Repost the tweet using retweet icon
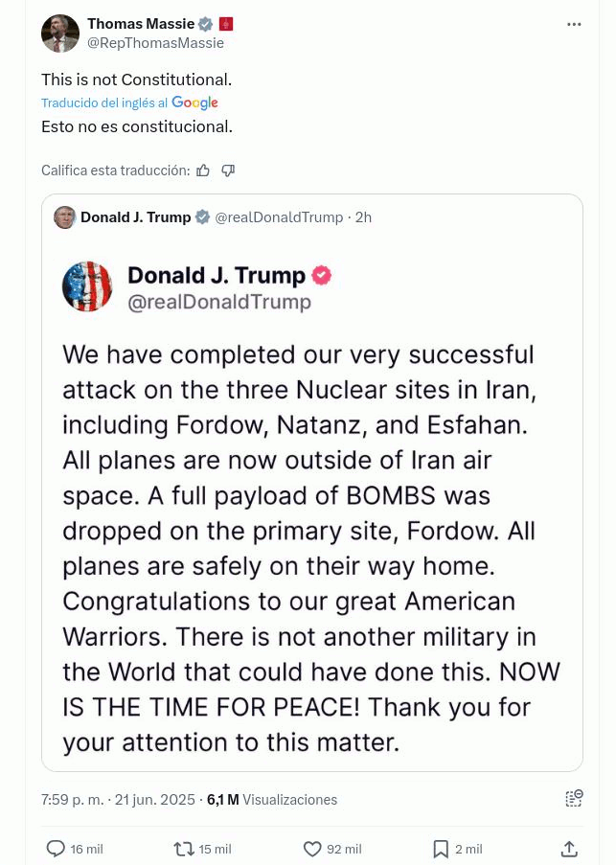The image size is (616, 865). pos(183,849)
